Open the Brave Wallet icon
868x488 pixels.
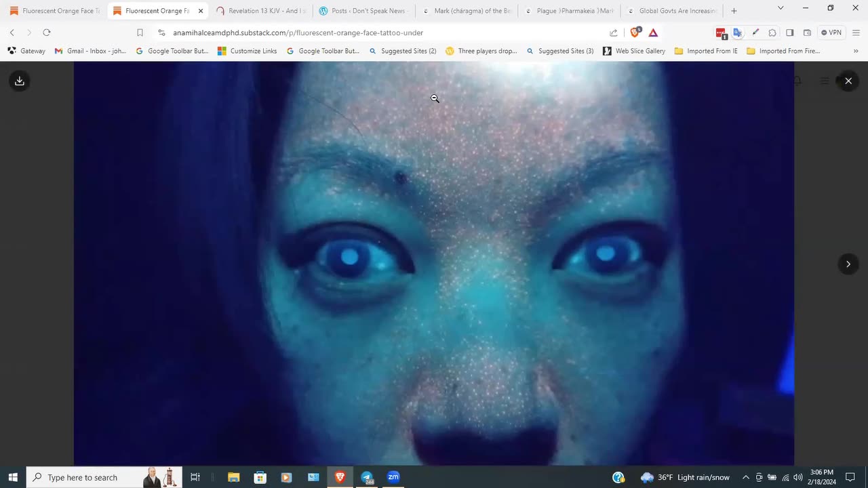(x=807, y=33)
